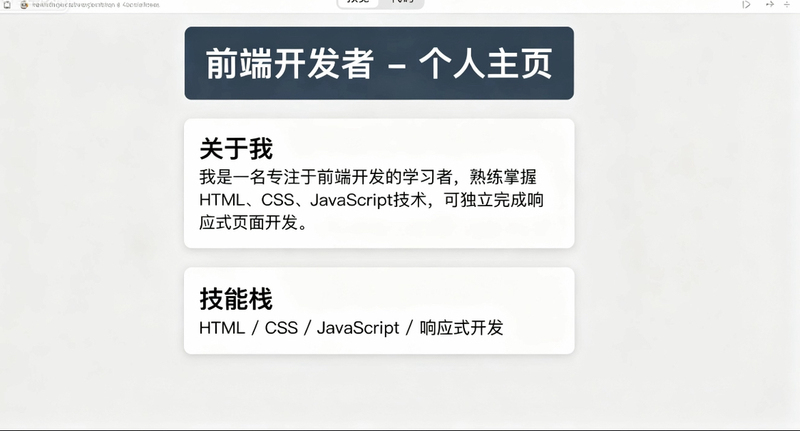Select the 关于我 heading
This screenshot has height=431, width=800.
pyautogui.click(x=236, y=148)
